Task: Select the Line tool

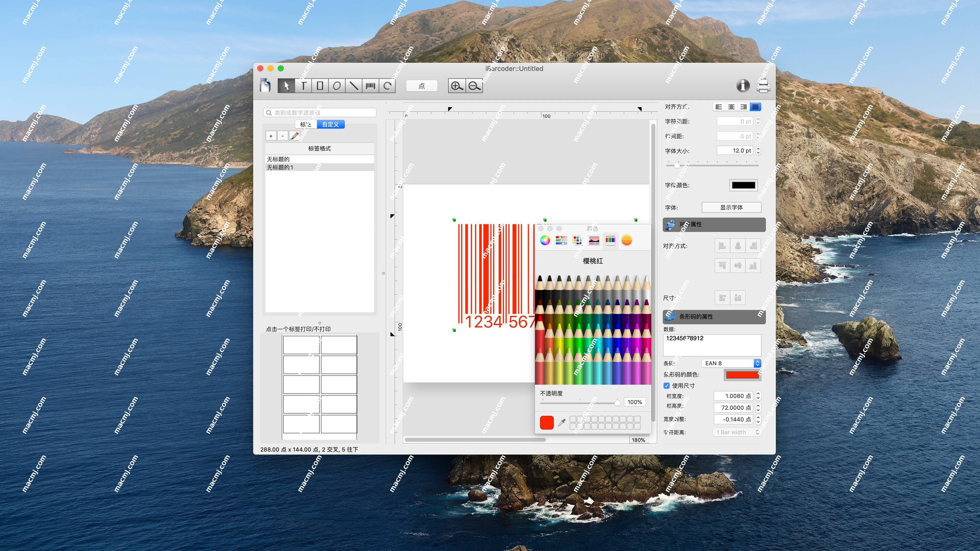Action: tap(354, 85)
